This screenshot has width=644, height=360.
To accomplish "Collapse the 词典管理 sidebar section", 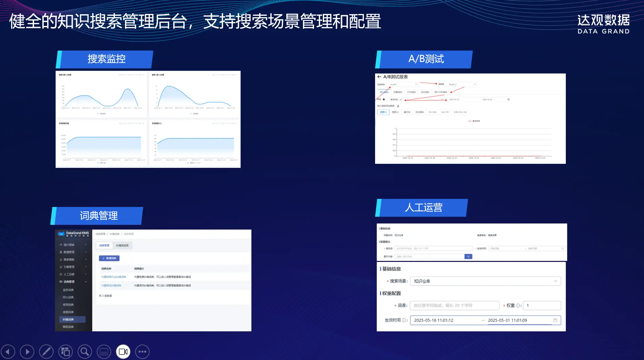I will point(86,282).
